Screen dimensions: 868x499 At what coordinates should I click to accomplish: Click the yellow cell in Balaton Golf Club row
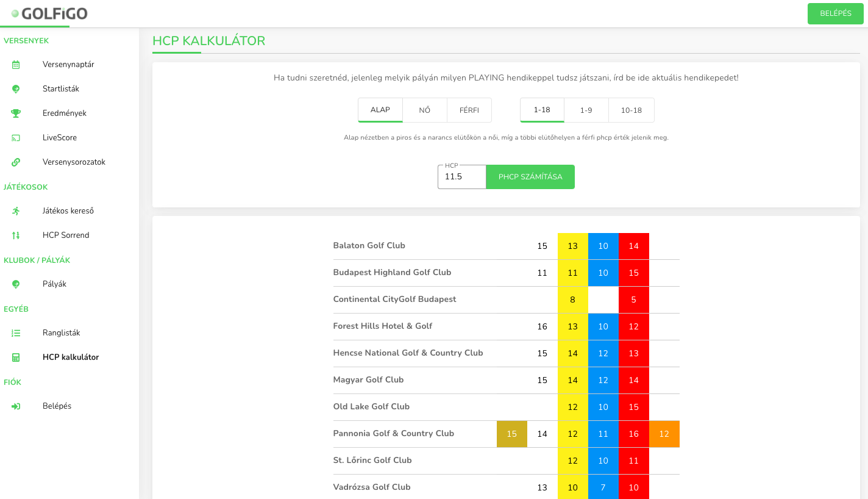[x=573, y=246]
